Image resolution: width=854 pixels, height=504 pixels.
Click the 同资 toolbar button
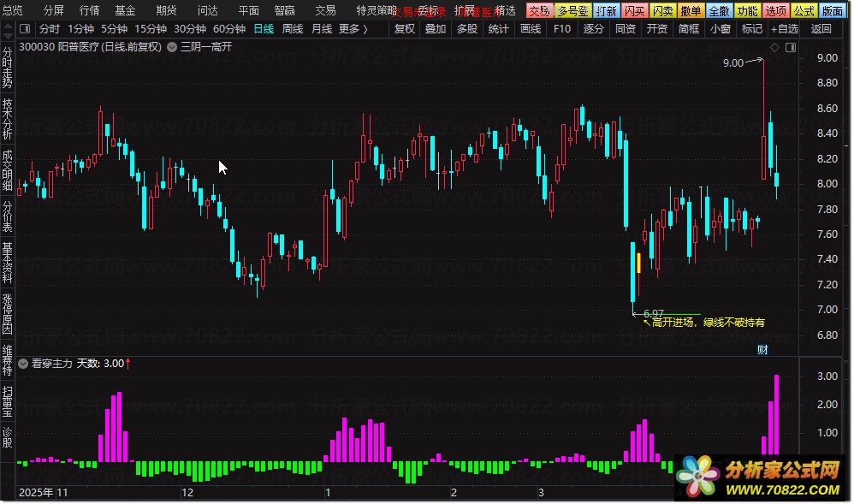click(626, 28)
